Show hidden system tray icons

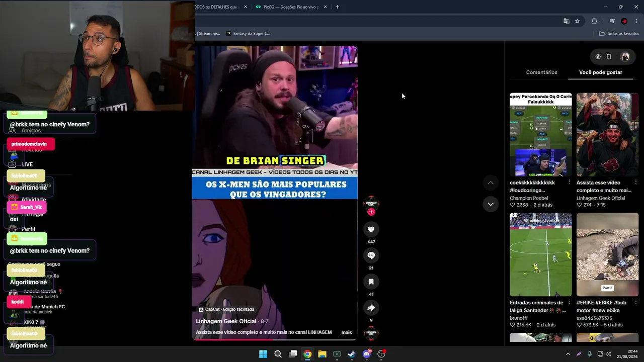pos(568,354)
